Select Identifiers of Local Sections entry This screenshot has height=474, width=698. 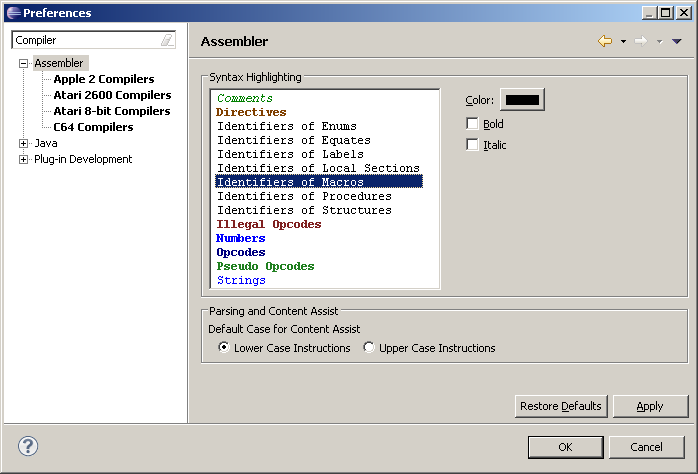(318, 168)
